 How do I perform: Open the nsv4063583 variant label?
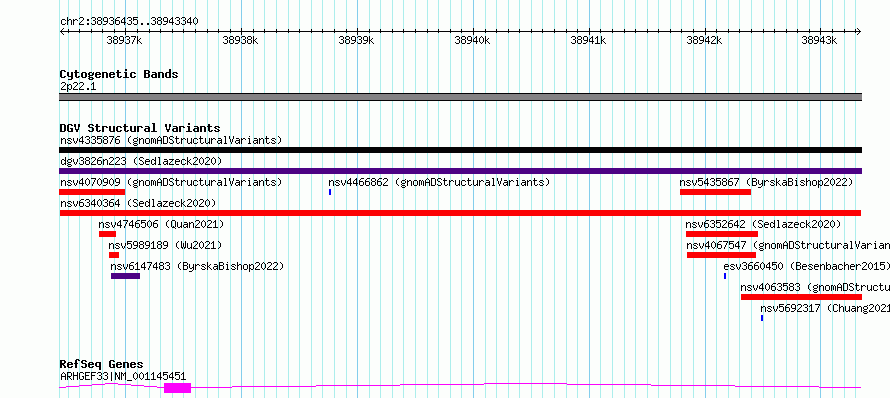815,287
